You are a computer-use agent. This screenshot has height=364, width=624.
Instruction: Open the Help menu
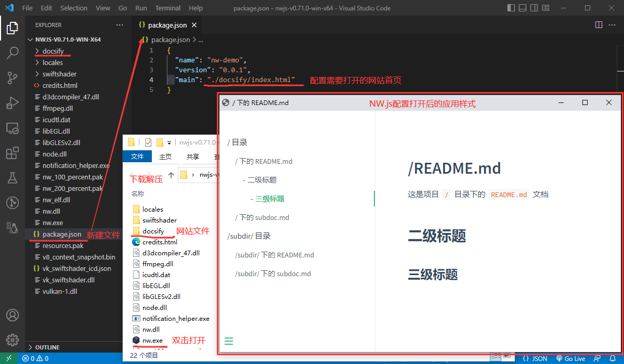click(196, 8)
